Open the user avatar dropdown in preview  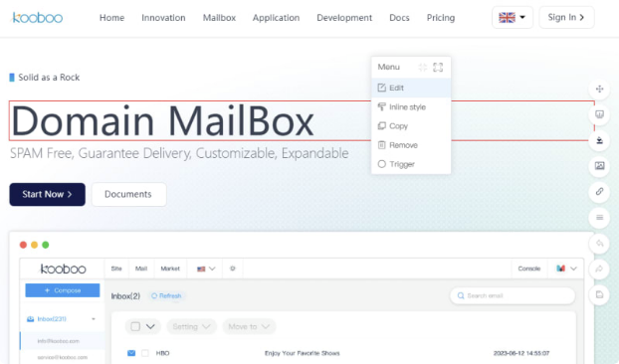coord(566,269)
